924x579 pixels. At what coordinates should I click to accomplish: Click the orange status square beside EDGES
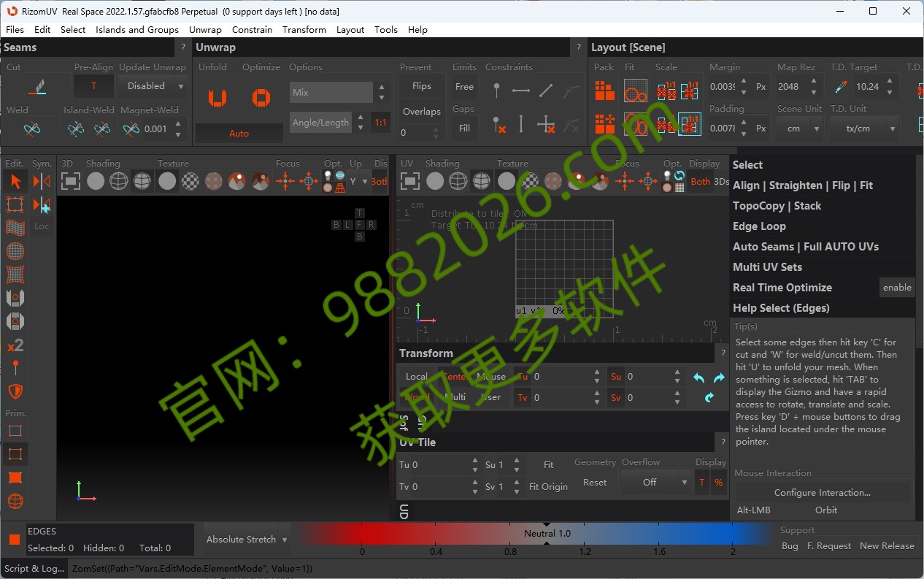(14, 540)
